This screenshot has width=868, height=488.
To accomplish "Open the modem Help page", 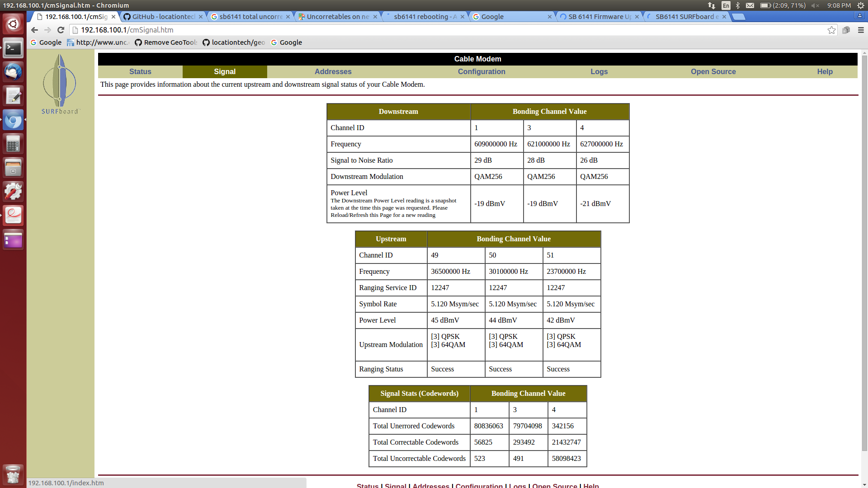I will 825,71.
